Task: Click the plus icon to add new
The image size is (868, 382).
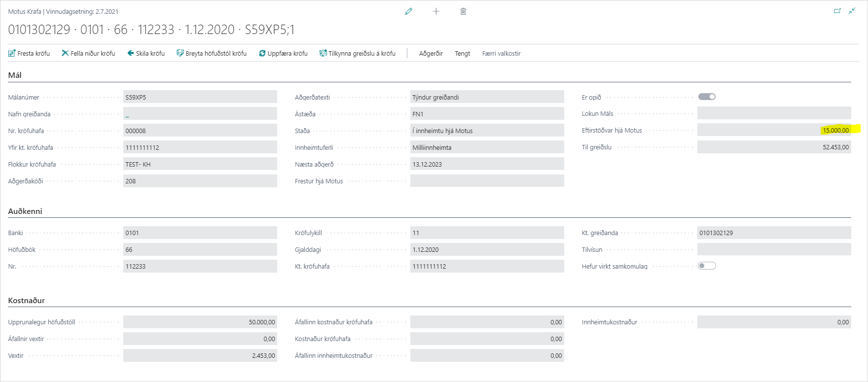Action: pos(436,11)
